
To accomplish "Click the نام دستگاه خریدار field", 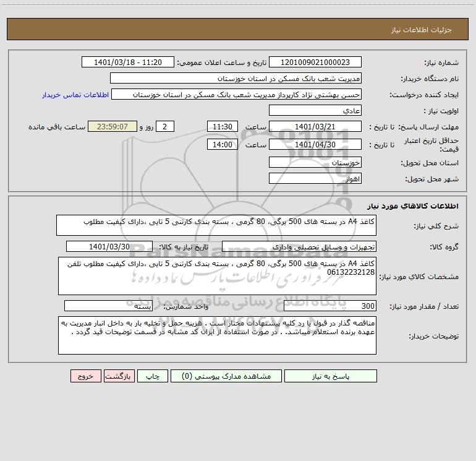I will [236, 79].
